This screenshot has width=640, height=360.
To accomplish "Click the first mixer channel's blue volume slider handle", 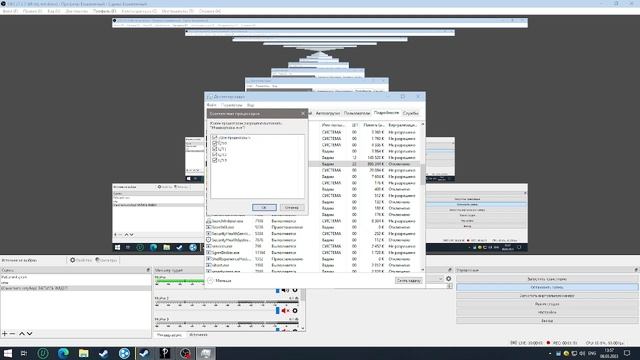I will pyautogui.click(x=278, y=290).
